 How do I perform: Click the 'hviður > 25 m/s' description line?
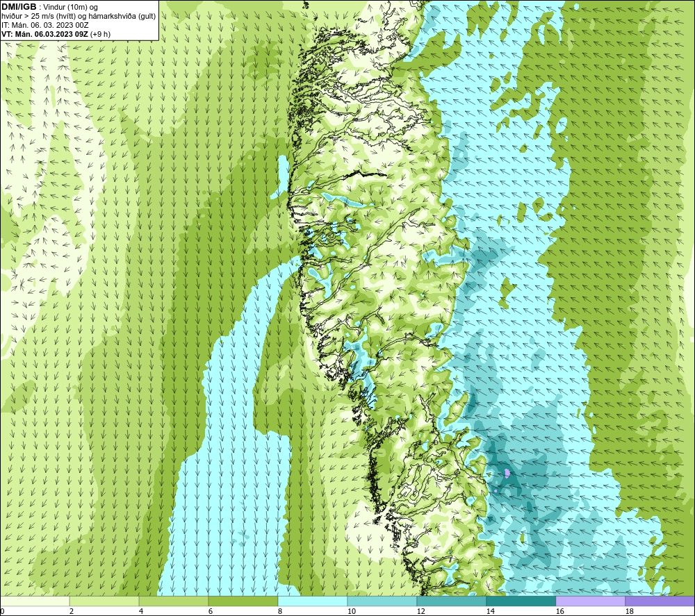pyautogui.click(x=79, y=17)
